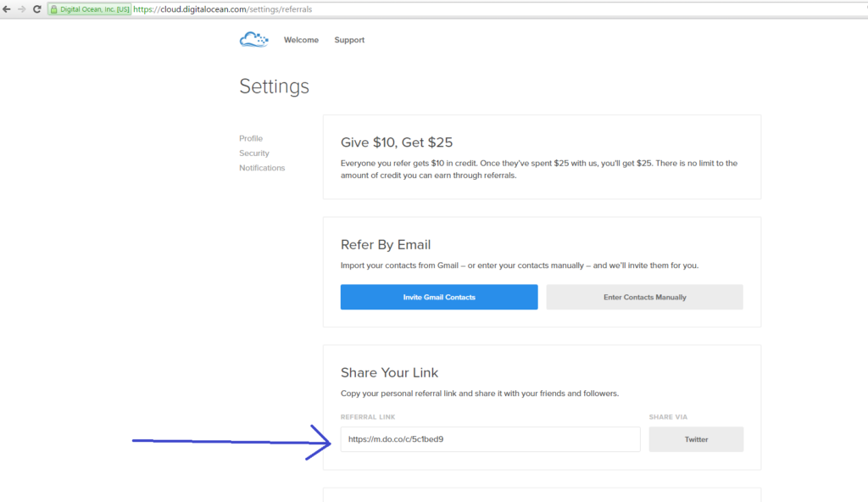Click the Invite Gmail Contacts button
The width and height of the screenshot is (868, 502).
[439, 297]
